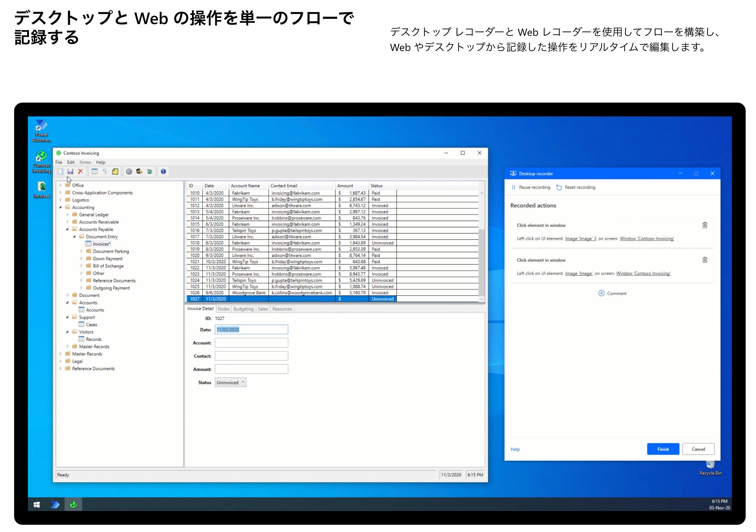Select the highlighted invoice row 1027

pos(291,299)
